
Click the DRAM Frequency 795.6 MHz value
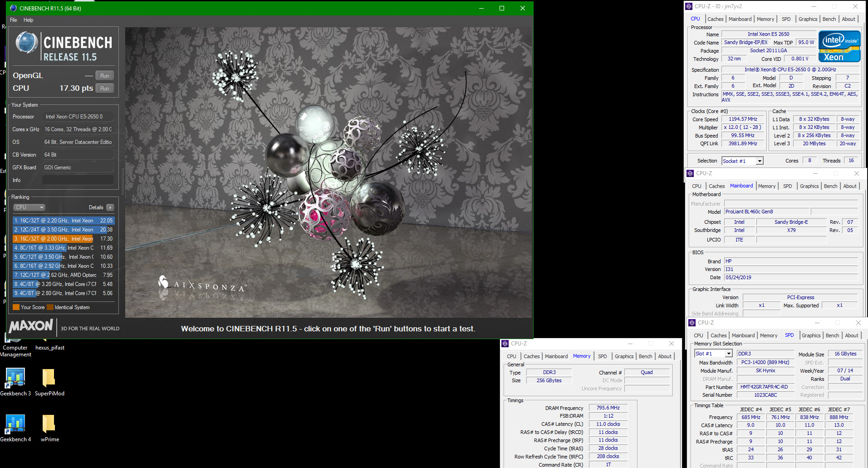tap(608, 408)
